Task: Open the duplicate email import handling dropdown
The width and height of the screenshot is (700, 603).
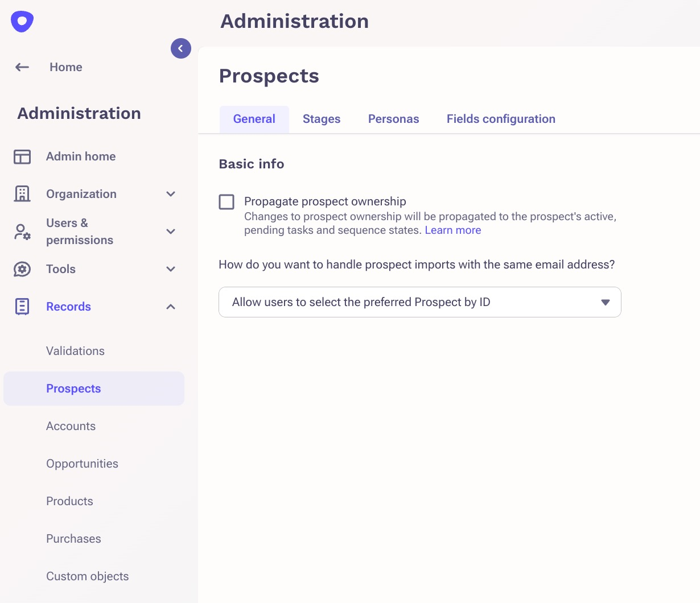Action: pyautogui.click(x=420, y=302)
